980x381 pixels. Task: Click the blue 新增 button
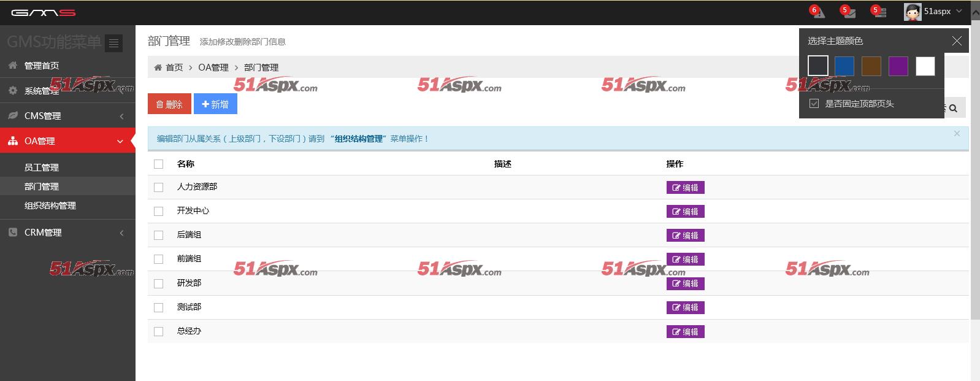215,104
